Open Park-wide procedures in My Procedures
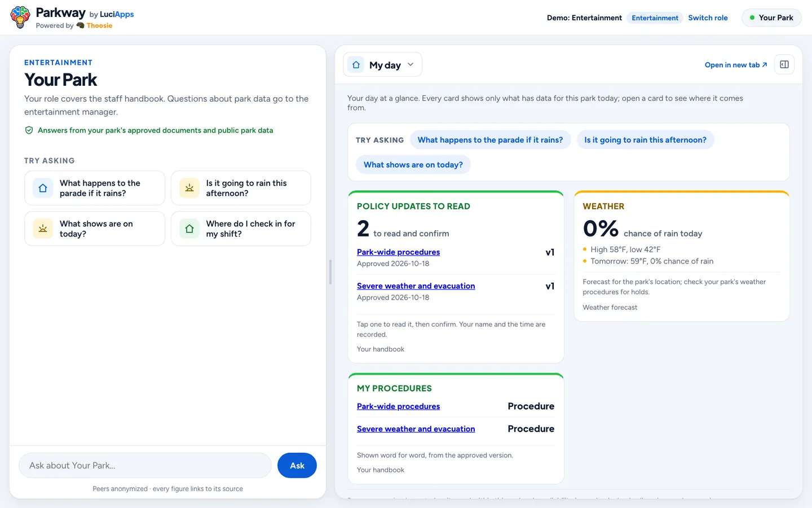Screen dimensions: 812x508 coord(398,406)
